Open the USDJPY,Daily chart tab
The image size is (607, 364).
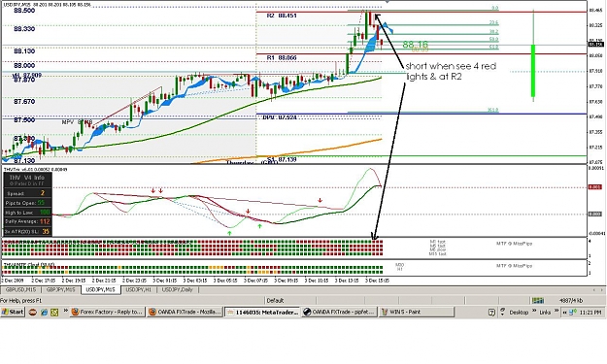178,289
